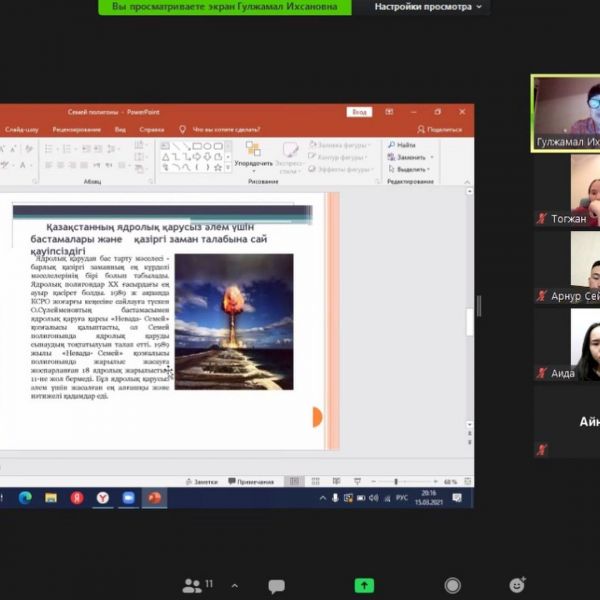The image size is (600, 600).
Task: Open the Рецензирование (Review) ribbon tab
Action: tap(76, 129)
